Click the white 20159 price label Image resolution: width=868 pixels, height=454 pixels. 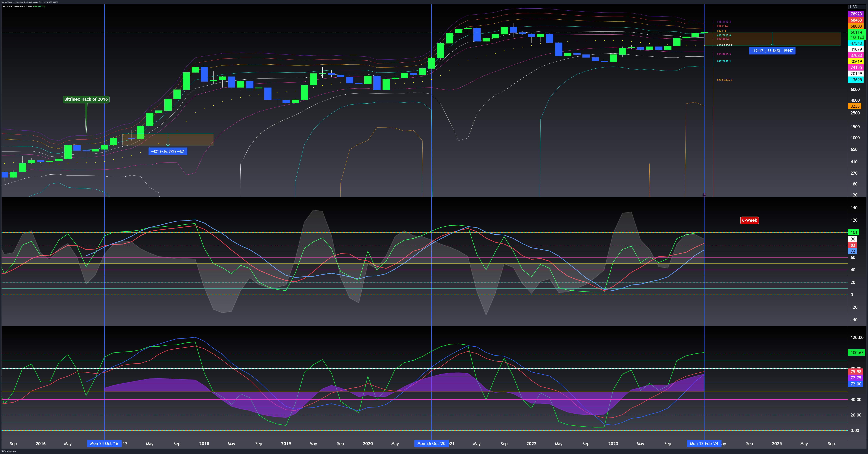pyautogui.click(x=856, y=74)
